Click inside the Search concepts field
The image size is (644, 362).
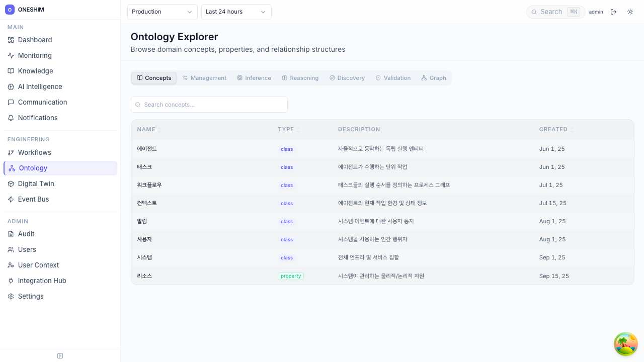click(209, 105)
